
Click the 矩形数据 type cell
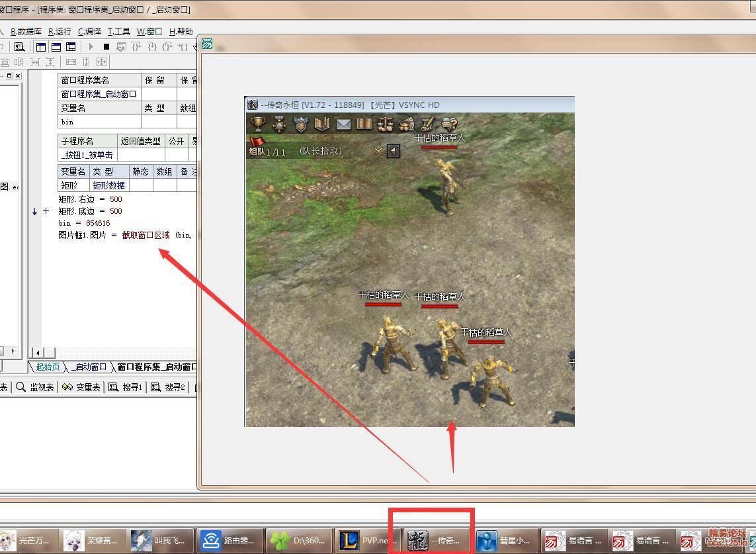tap(109, 185)
